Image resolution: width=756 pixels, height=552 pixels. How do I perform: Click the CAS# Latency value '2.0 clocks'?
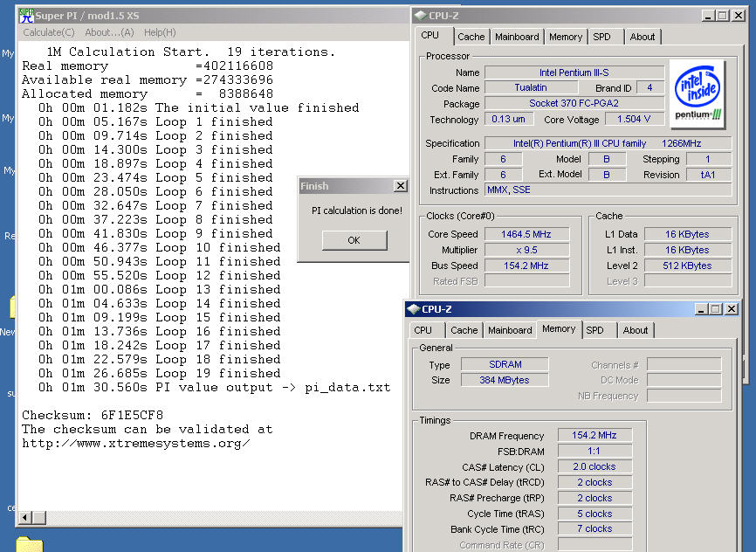coord(594,466)
